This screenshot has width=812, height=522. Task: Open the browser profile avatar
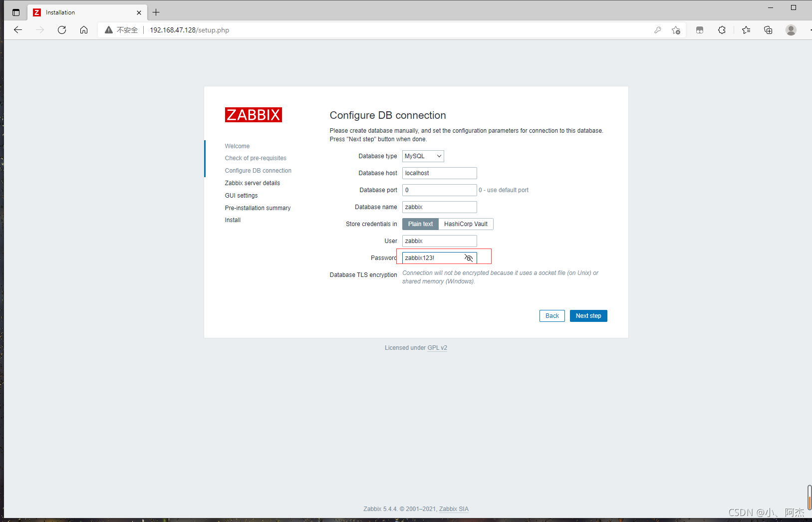pyautogui.click(x=791, y=30)
